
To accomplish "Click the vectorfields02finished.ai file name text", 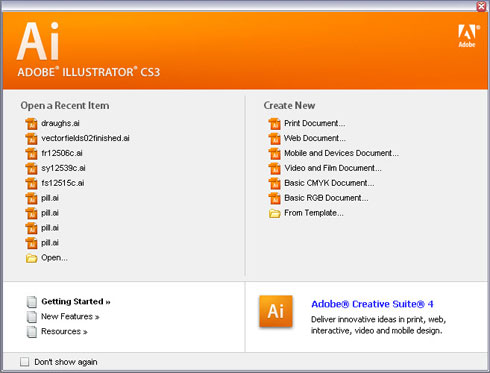I will pyautogui.click(x=85, y=138).
